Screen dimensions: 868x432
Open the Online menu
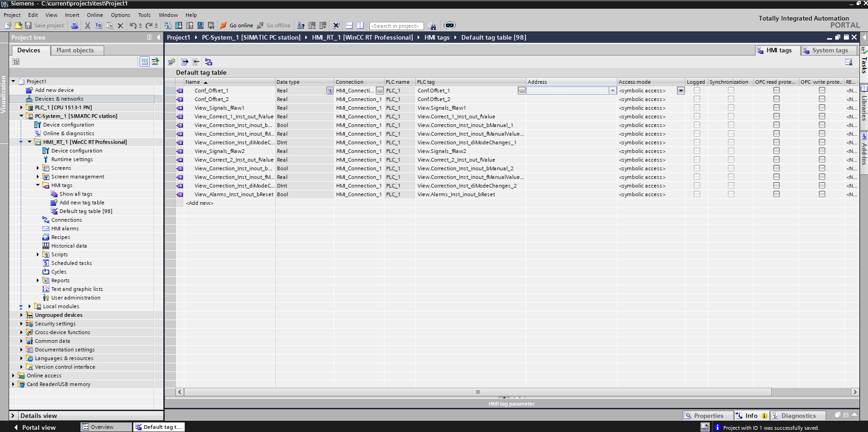95,15
